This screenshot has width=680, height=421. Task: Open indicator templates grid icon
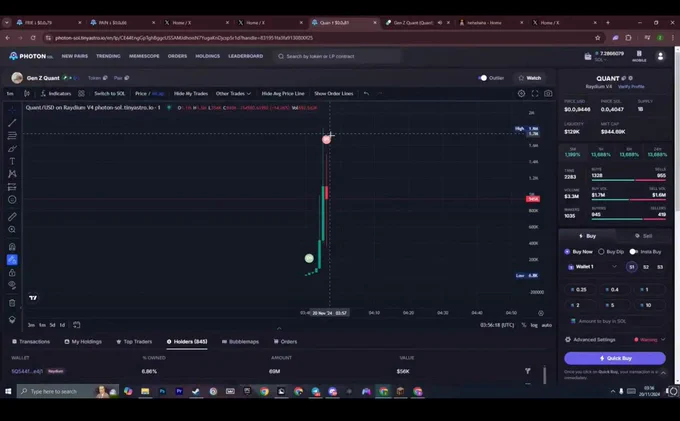[82, 93]
